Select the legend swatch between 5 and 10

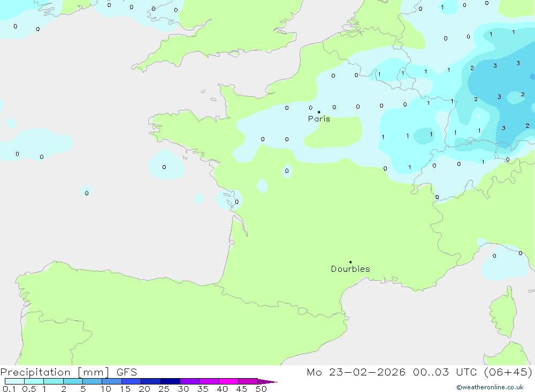(92, 381)
